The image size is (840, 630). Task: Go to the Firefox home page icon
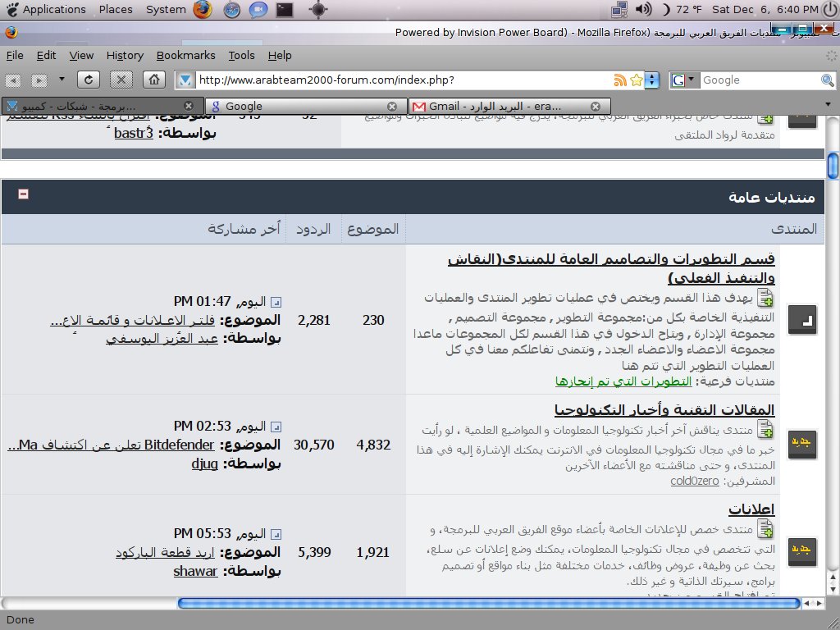(153, 80)
